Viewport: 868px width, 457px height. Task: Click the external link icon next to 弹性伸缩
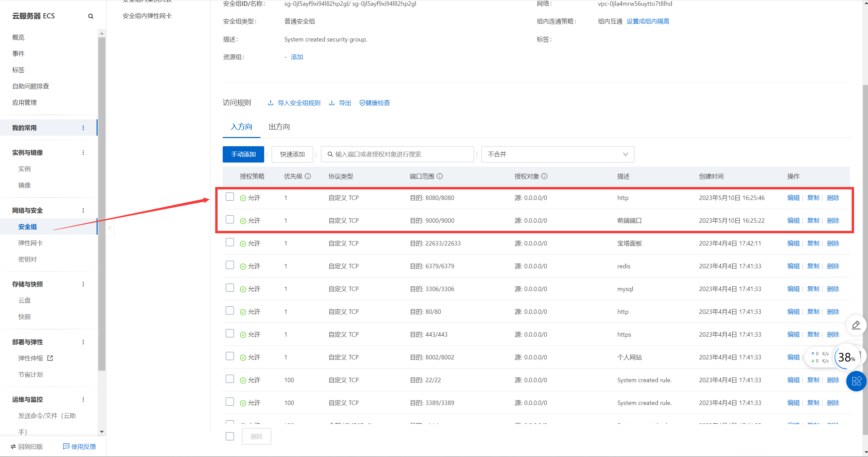pos(50,358)
